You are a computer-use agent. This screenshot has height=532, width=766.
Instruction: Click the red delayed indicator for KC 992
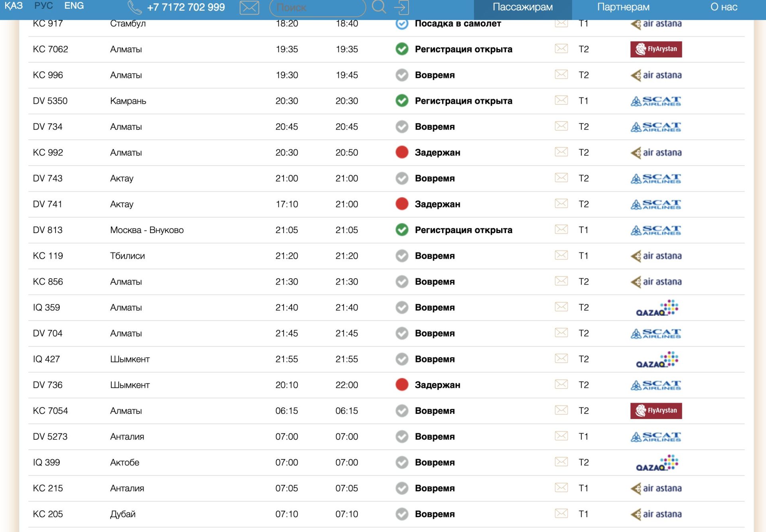point(402,152)
